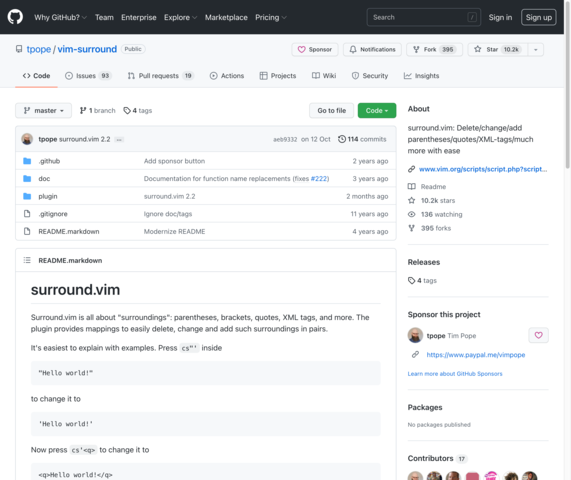Open the 'surround.vim 2.2' plugin commit message
The height and width of the screenshot is (480, 571).
point(169,196)
